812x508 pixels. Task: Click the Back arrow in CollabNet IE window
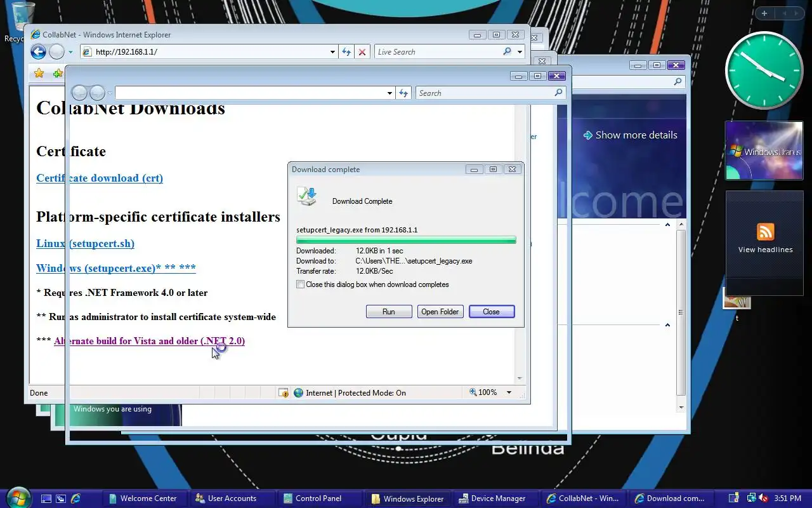point(38,52)
